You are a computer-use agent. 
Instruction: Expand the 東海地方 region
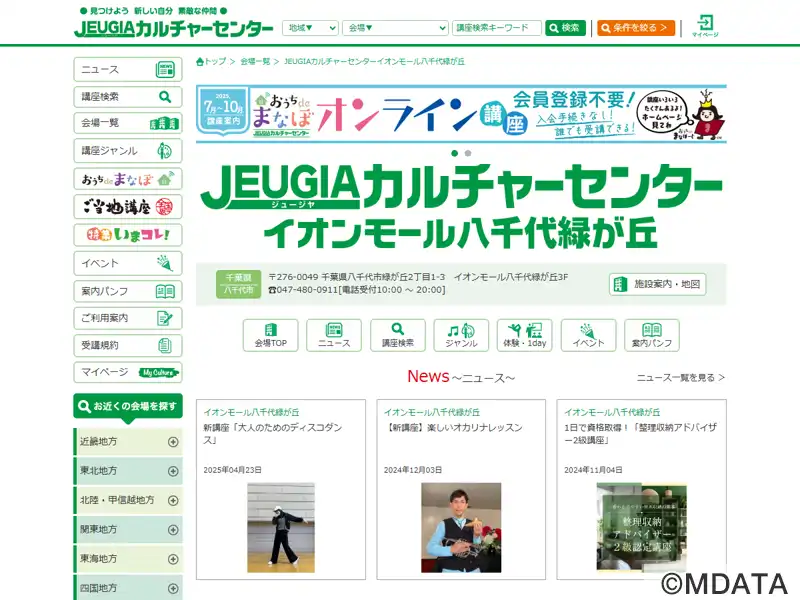128,559
